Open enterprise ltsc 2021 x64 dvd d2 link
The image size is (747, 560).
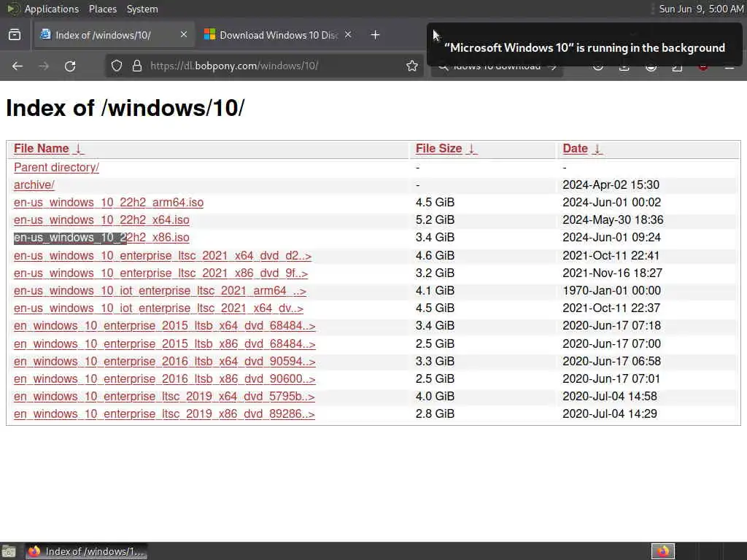[163, 256]
